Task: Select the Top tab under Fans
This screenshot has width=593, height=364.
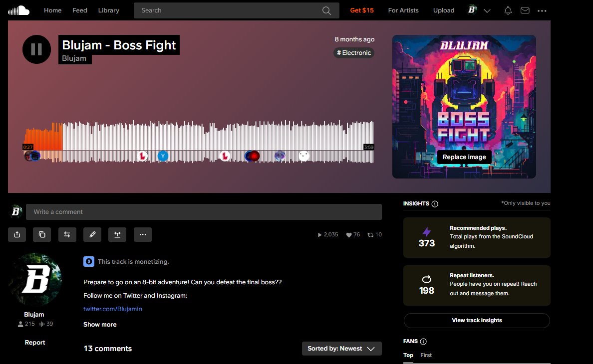Action: [x=408, y=355]
